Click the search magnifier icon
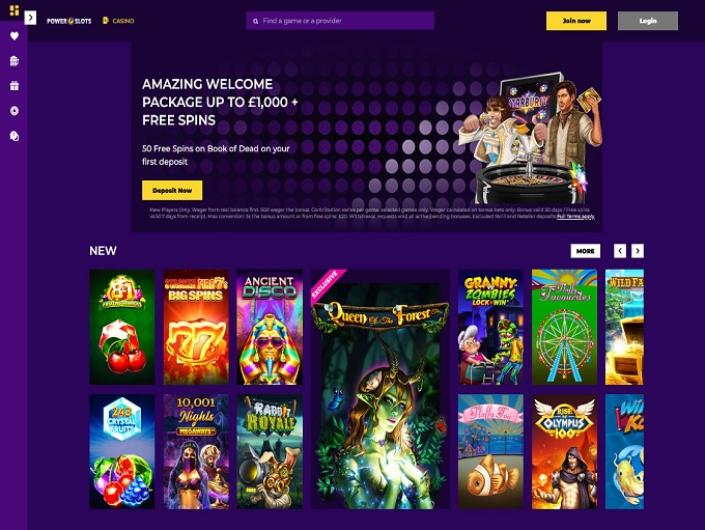The height and width of the screenshot is (530, 705). pyautogui.click(x=255, y=21)
